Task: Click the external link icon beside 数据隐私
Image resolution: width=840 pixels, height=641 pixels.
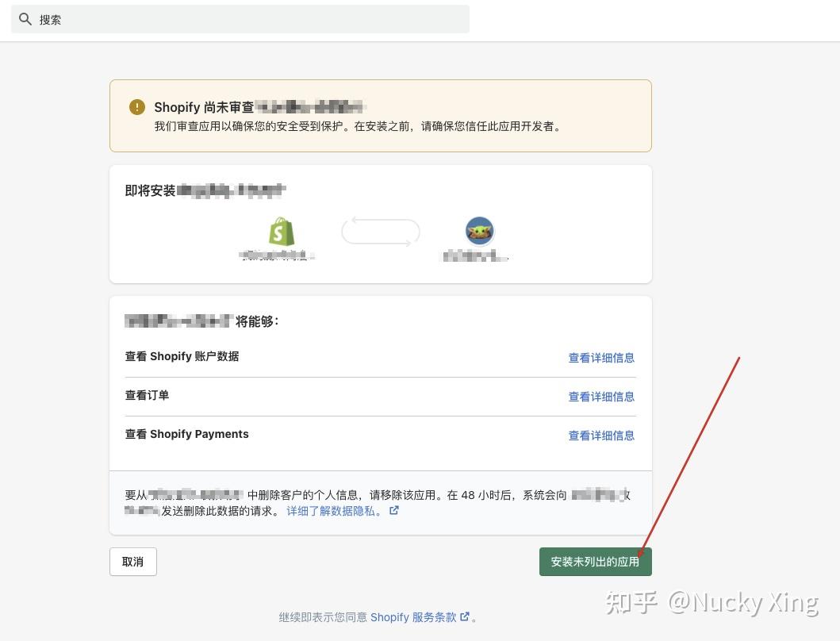Action: pos(393,511)
